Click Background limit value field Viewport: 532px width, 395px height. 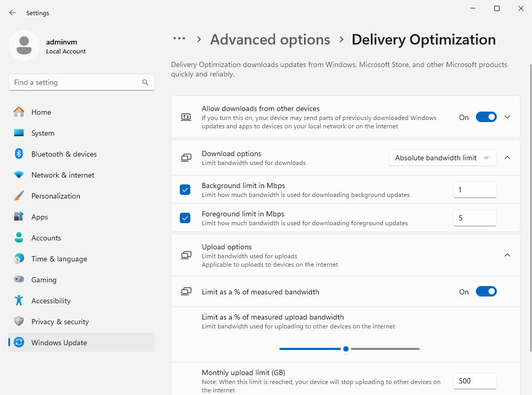475,190
